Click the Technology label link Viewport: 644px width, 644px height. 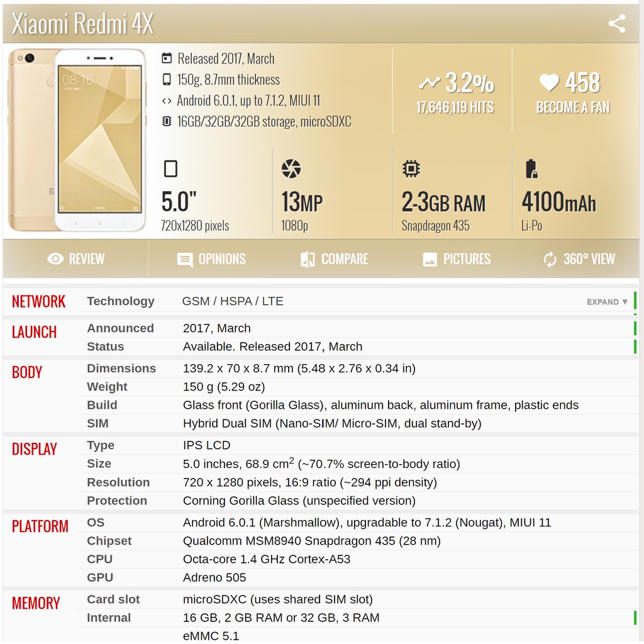[120, 301]
